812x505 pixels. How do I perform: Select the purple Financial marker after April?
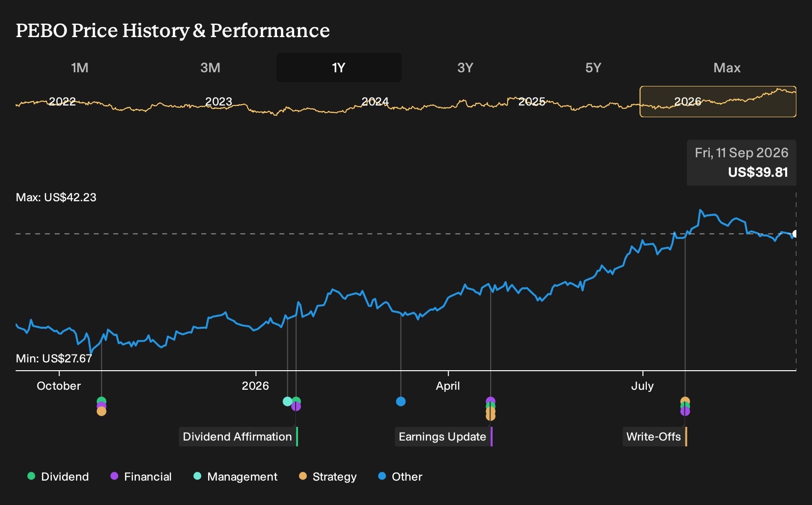pos(491,400)
